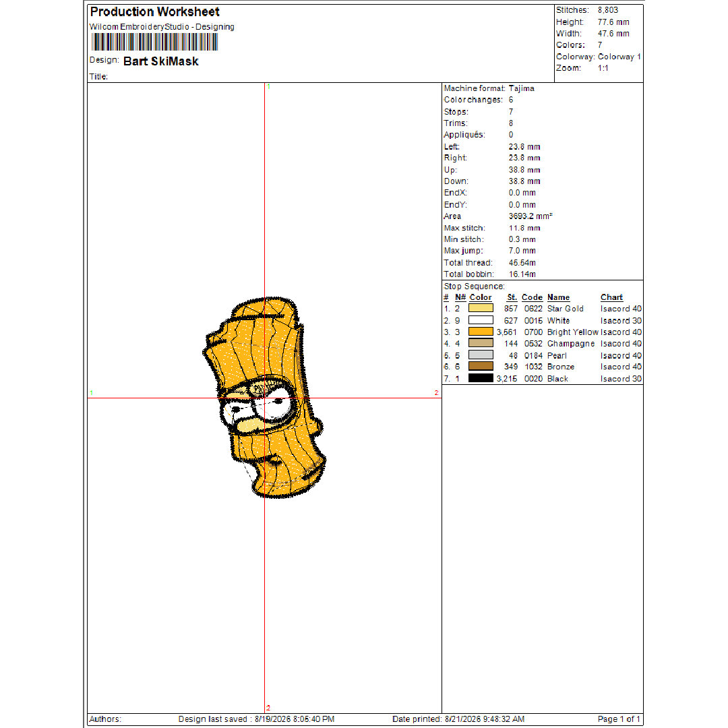Click the 'Color changes:' label
This screenshot has width=728, height=728.
(473, 100)
